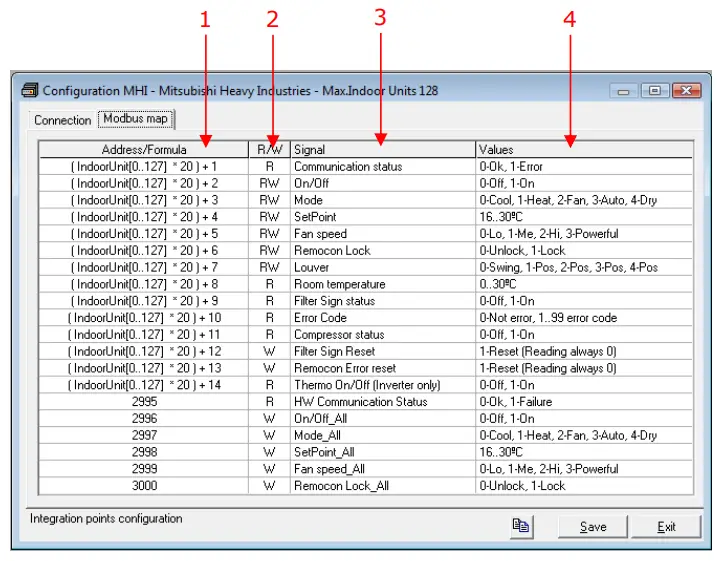Click address cell 2997
Viewport: 719px width, 561px height.
point(144,435)
